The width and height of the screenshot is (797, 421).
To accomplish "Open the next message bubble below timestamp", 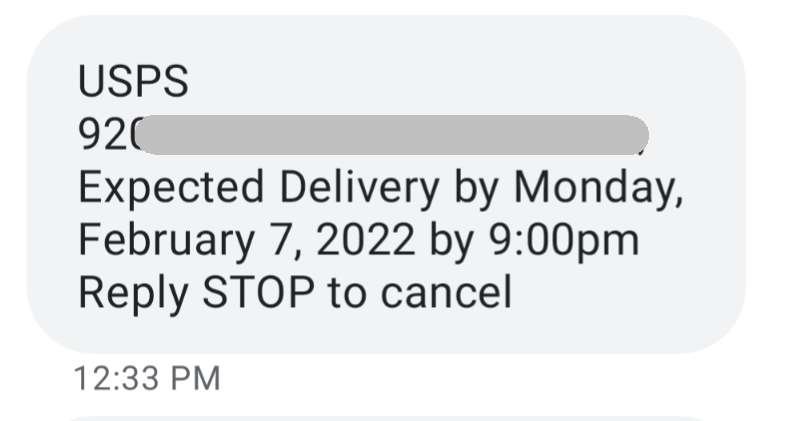I will tap(386, 417).
